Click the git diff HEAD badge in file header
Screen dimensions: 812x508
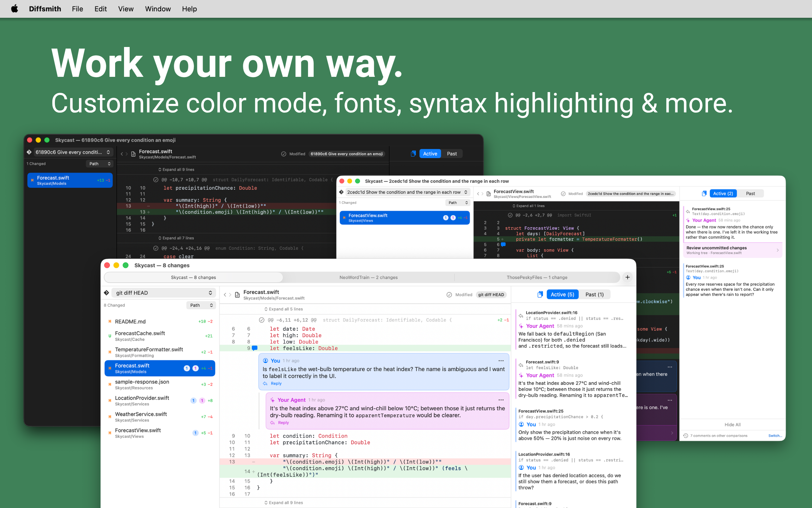pos(491,295)
